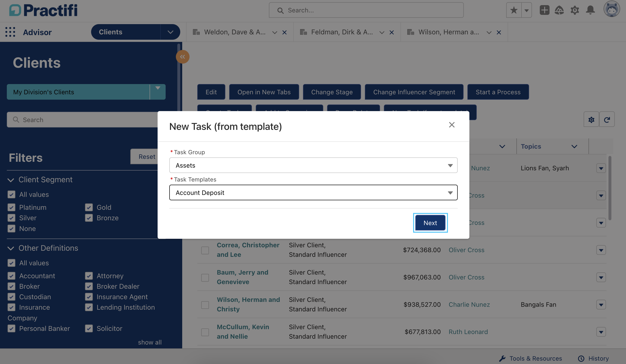Open client record Baum, Jerry and Genevieve
The width and height of the screenshot is (626, 364).
(x=243, y=277)
